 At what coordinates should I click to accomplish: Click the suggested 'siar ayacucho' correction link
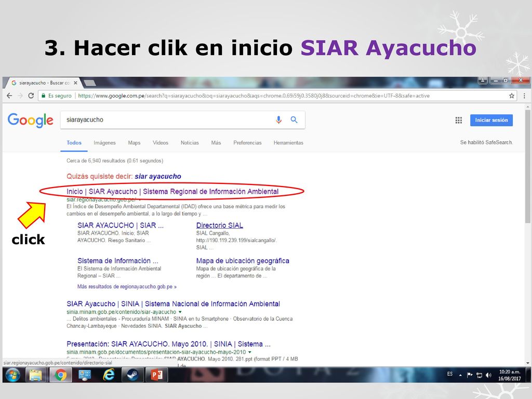pos(158,177)
